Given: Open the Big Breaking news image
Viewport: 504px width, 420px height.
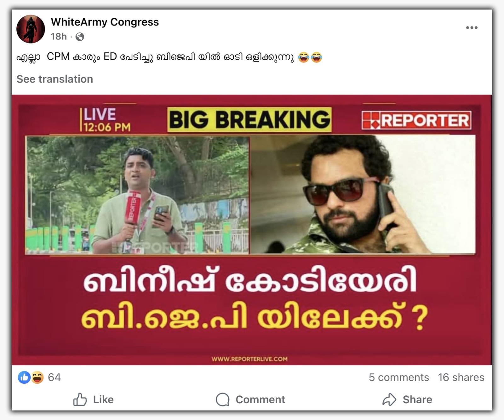Looking at the screenshot, I should 252,230.
